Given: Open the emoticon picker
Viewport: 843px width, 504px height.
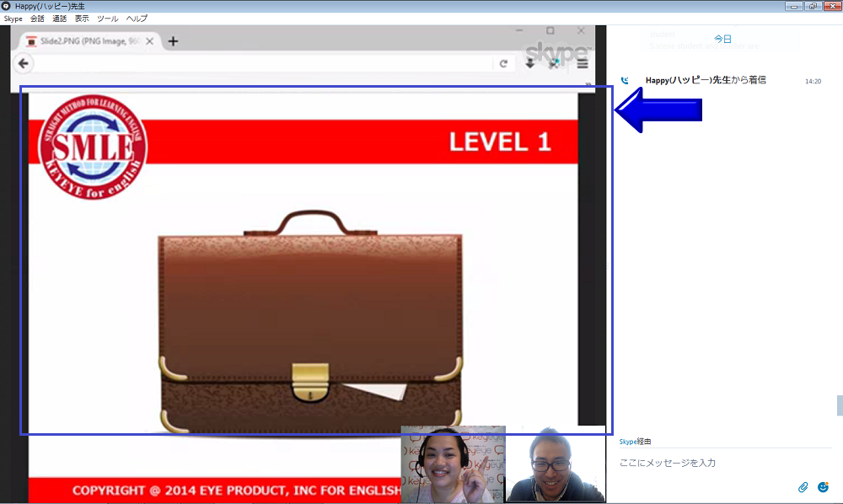Looking at the screenshot, I should tap(823, 487).
